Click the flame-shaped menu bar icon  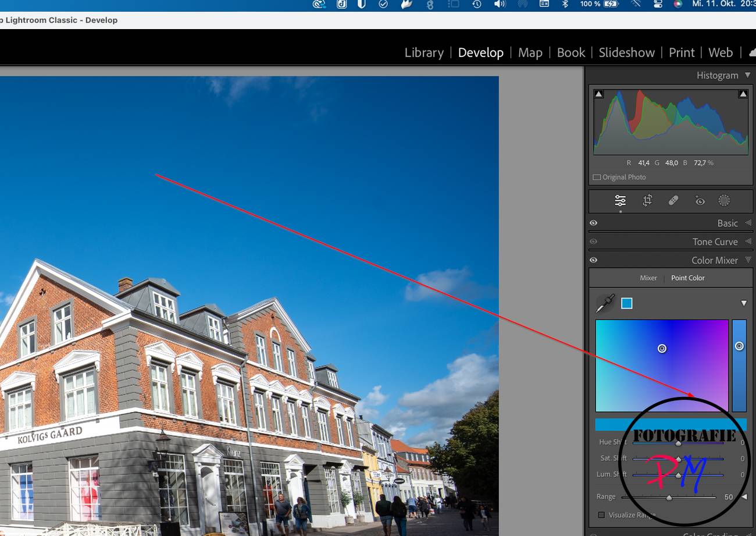click(407, 4)
